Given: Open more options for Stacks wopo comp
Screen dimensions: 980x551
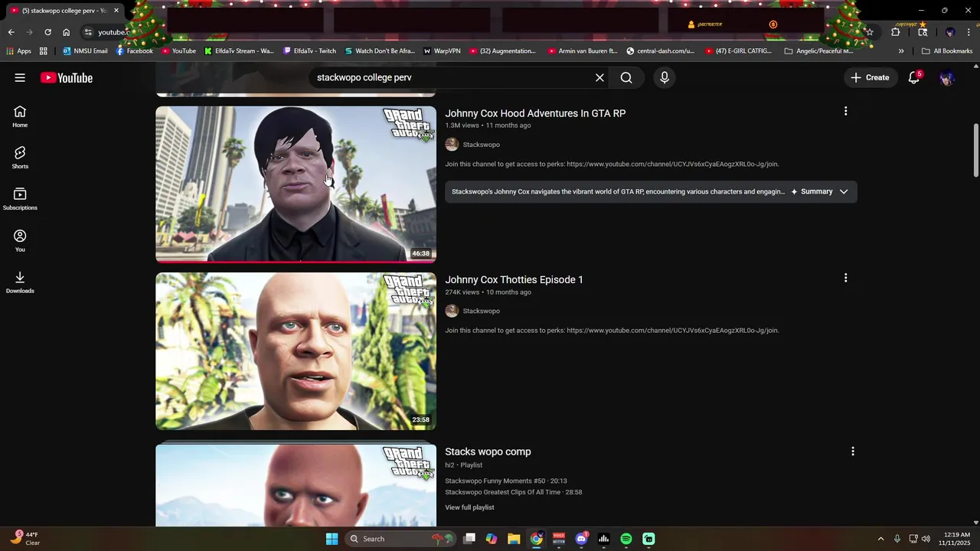Looking at the screenshot, I should [852, 452].
